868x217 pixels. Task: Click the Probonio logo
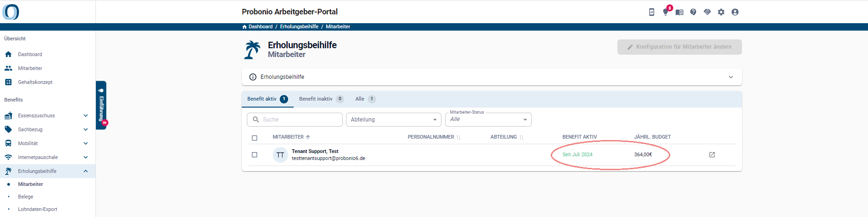pyautogui.click(x=11, y=12)
